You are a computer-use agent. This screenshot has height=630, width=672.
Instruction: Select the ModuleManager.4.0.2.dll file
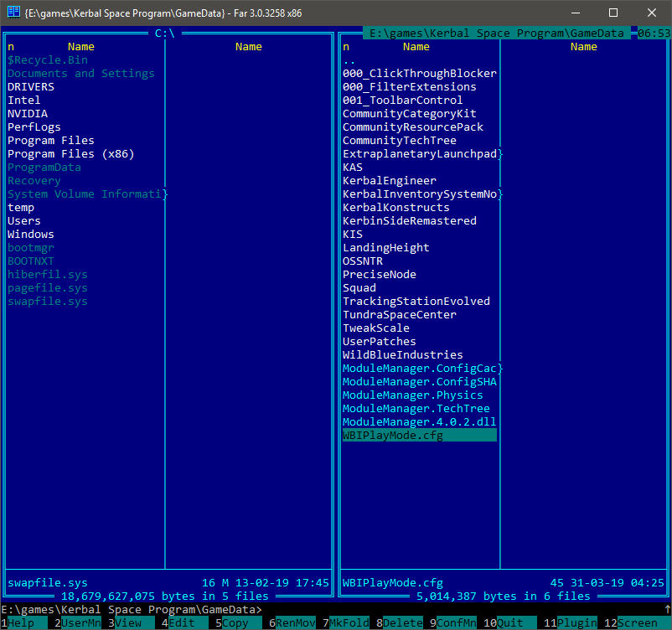[420, 422]
